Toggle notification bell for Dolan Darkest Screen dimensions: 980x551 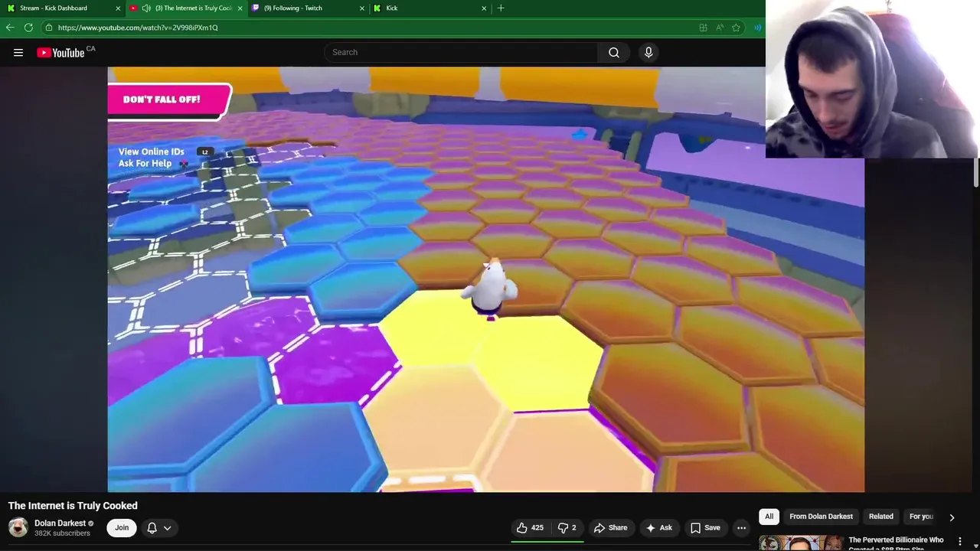tap(152, 527)
